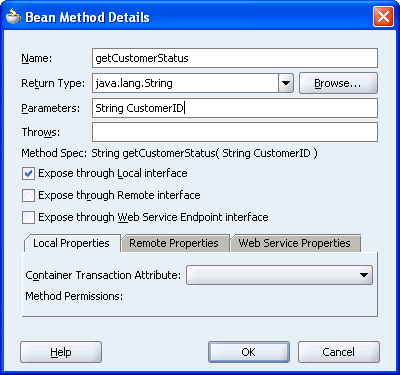The height and width of the screenshot is (375, 400).
Task: Click the Bean Method Details title text
Action: click(87, 17)
